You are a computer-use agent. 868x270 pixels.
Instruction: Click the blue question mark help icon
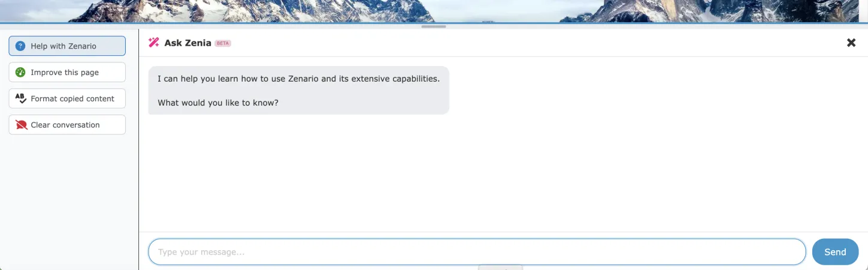(21, 46)
